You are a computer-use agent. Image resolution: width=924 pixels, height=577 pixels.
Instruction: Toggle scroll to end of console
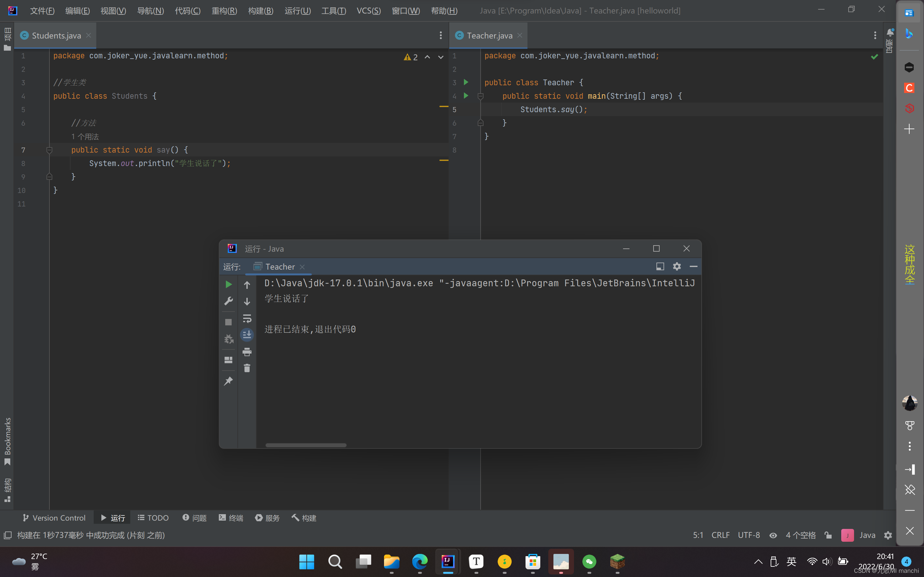[x=247, y=335]
